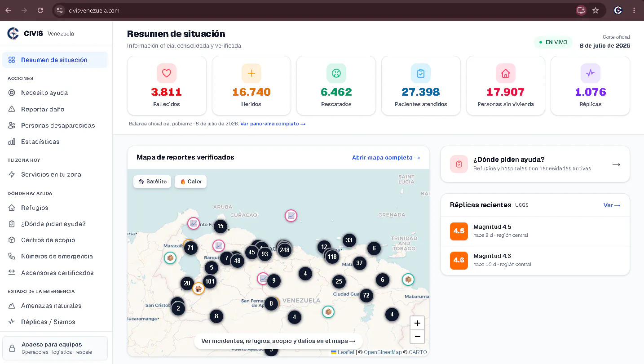Open Servicios en tu zona
644x364 pixels.
[x=55, y=174]
